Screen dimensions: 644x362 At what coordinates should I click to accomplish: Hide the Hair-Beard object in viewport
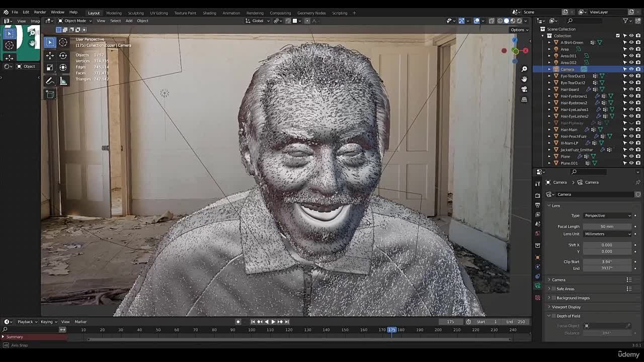click(631, 89)
